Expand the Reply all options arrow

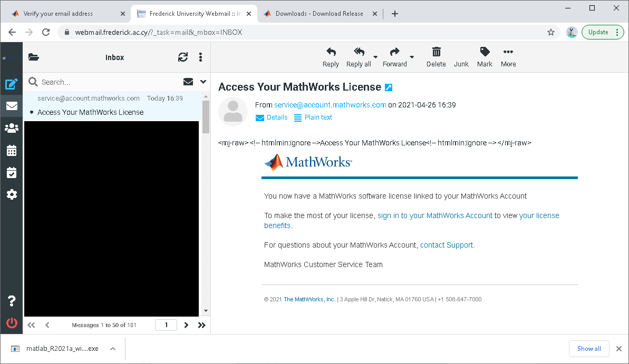coord(375,57)
